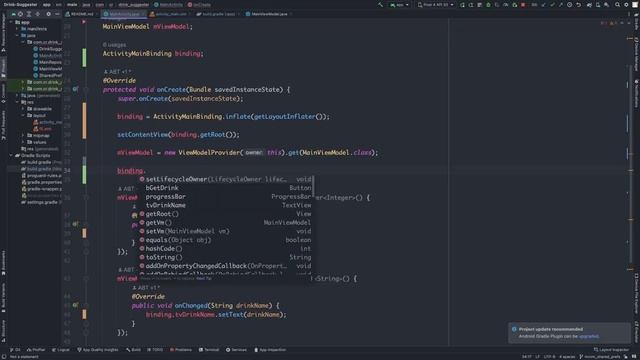Select the MainActivity.java editor tab
640x360 pixels.
coord(123,14)
